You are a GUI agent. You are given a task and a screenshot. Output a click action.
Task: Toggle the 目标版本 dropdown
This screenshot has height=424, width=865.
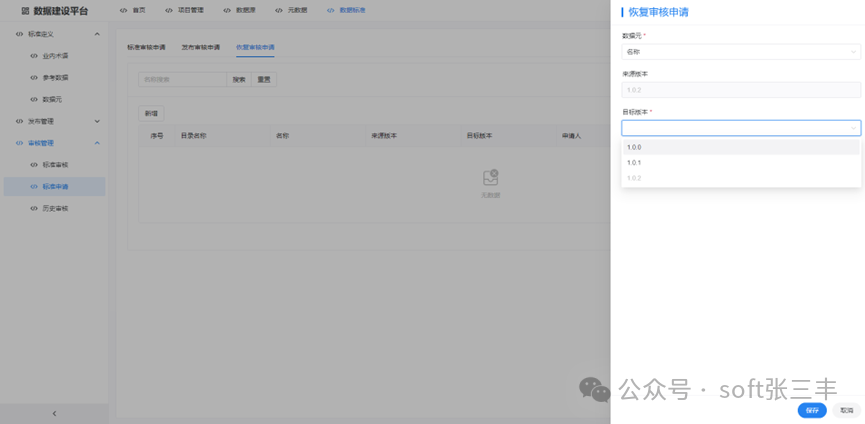click(741, 128)
